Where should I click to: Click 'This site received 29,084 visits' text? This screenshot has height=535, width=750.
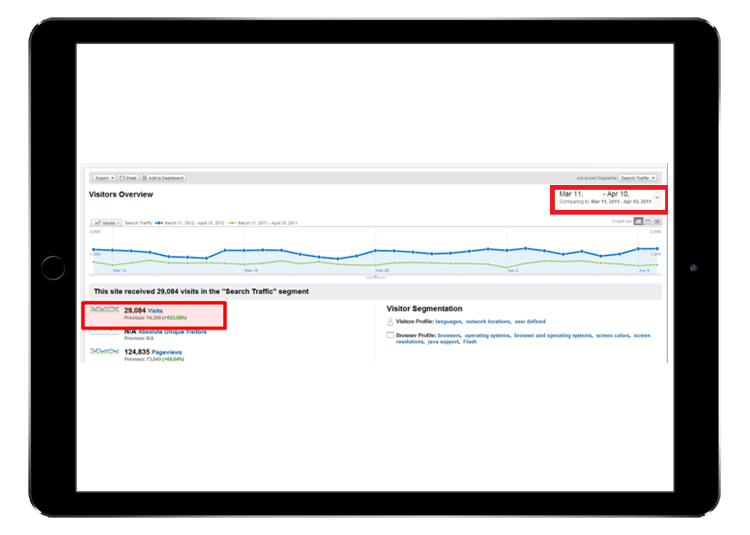201,292
